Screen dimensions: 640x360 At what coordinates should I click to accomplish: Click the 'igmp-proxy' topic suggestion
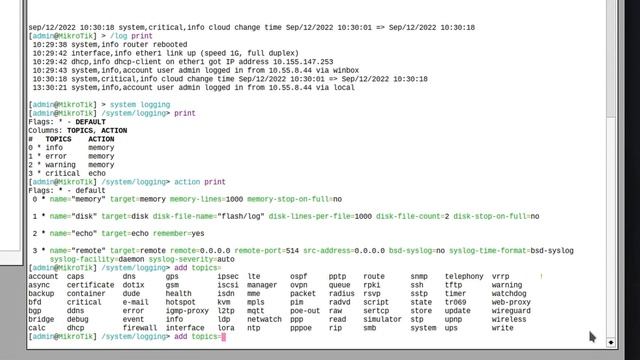point(187,311)
